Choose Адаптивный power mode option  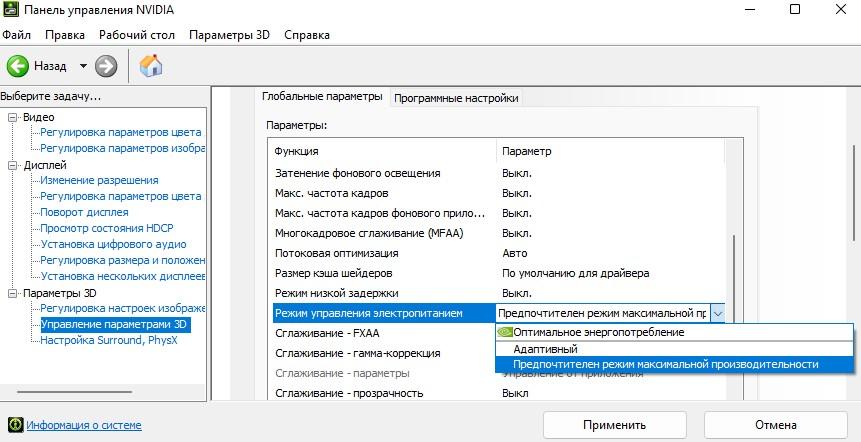click(x=675, y=349)
